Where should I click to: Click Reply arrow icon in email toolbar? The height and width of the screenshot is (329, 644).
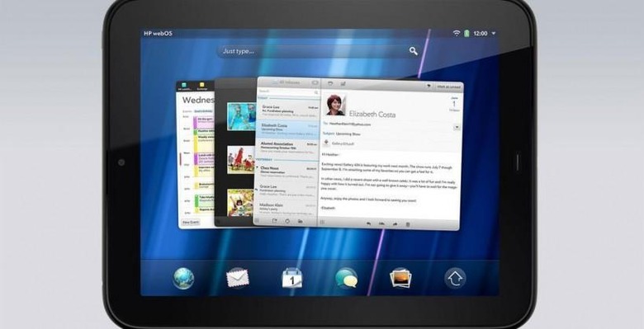(x=368, y=224)
